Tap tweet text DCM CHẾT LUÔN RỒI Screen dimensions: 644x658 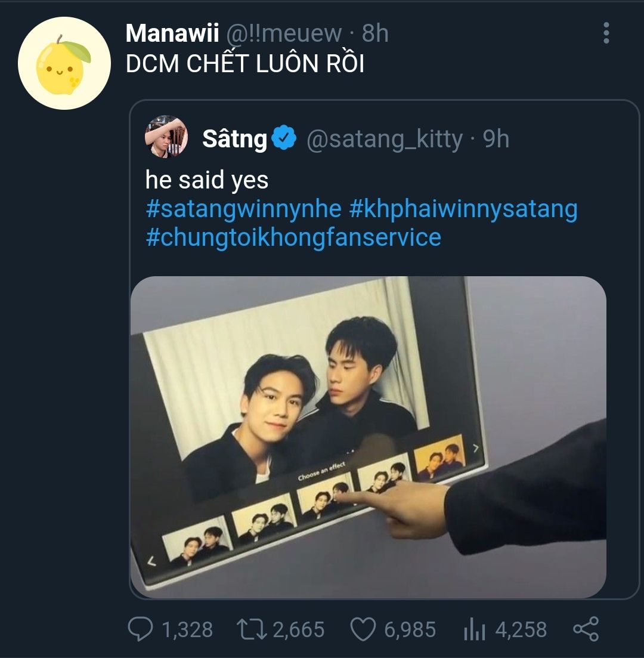click(244, 64)
